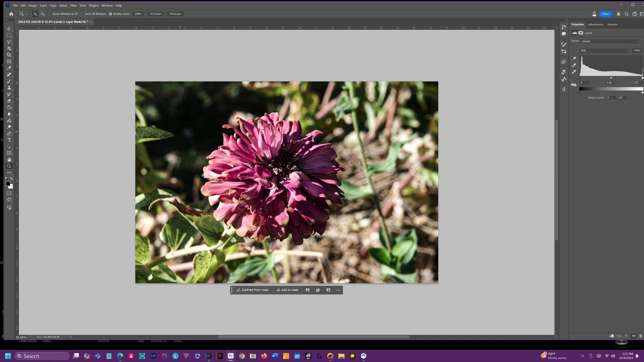Disable the Scrubby Zoom checkbox
644x362 pixels.
pos(111,14)
